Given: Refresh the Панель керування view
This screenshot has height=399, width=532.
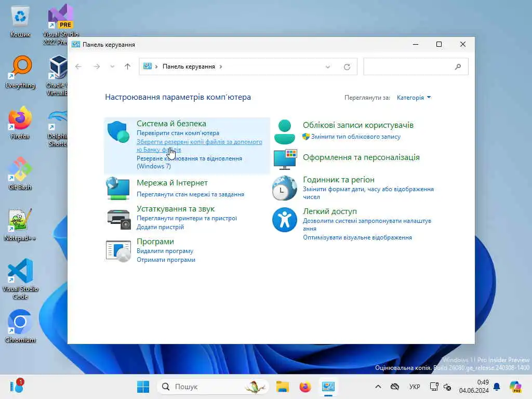Looking at the screenshot, I should pyautogui.click(x=347, y=67).
